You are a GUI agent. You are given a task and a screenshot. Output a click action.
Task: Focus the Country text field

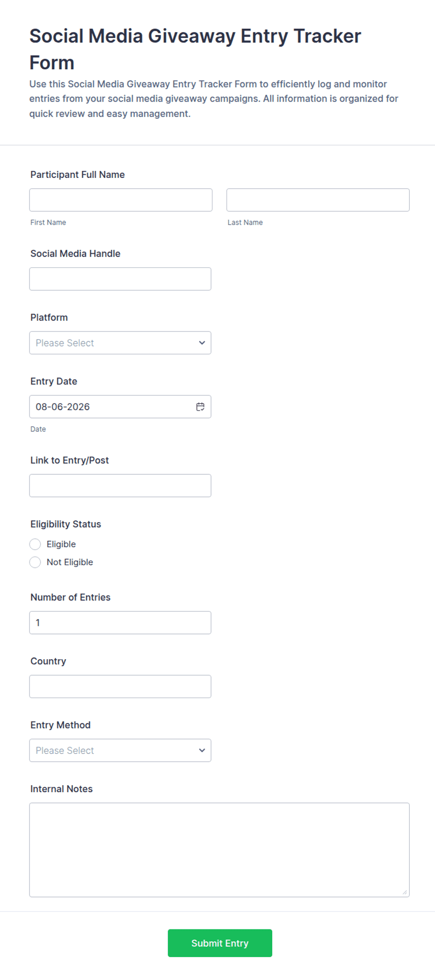tap(120, 686)
